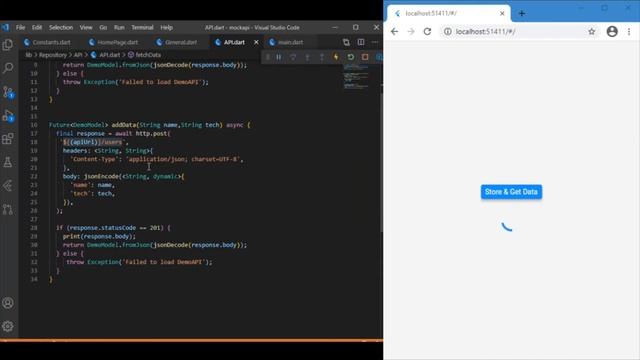Open the Help menu
The height and width of the screenshot is (360, 640).
click(167, 27)
